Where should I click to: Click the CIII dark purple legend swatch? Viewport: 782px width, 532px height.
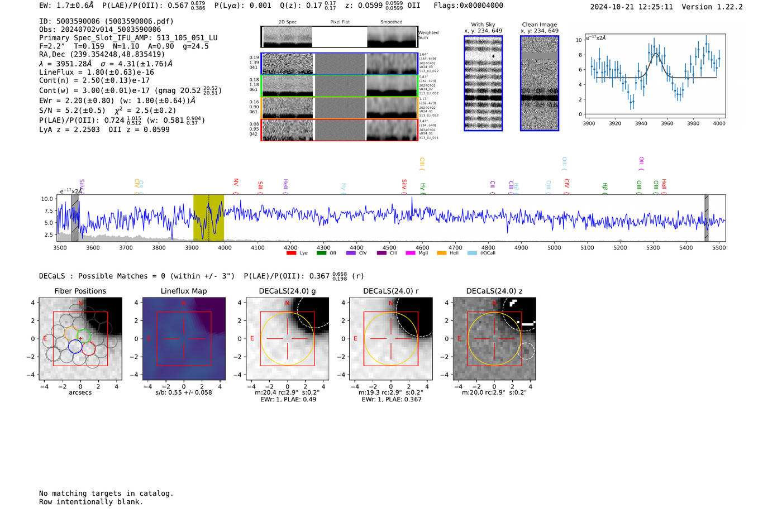tap(382, 253)
